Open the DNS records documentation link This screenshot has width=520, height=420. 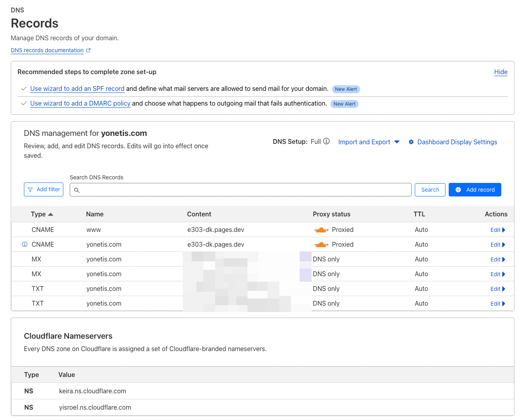47,50
